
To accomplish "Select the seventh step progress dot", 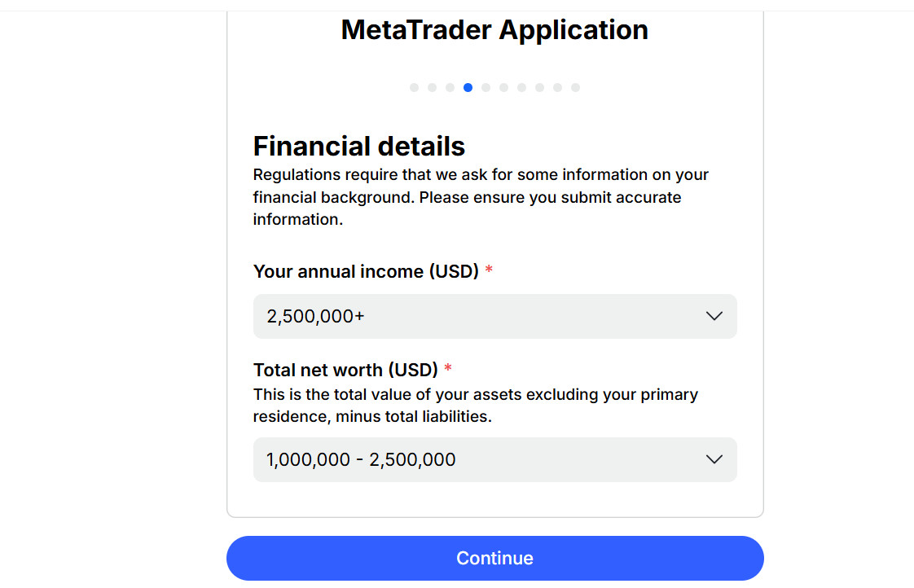I will (521, 88).
